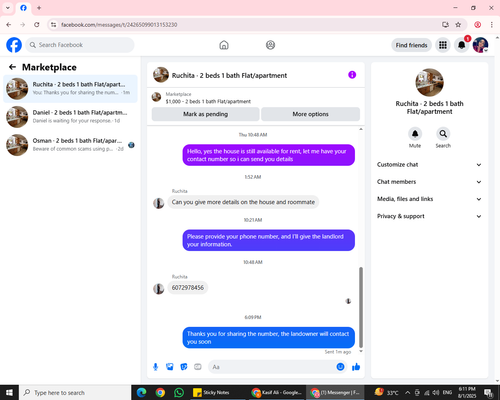Screen dimensions: 500x400
Task: Open the Windows Start menu
Action: click(x=9, y=392)
